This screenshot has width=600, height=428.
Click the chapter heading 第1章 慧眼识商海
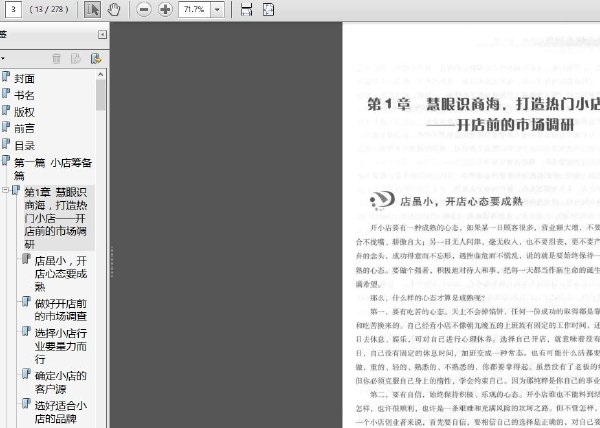pos(483,104)
